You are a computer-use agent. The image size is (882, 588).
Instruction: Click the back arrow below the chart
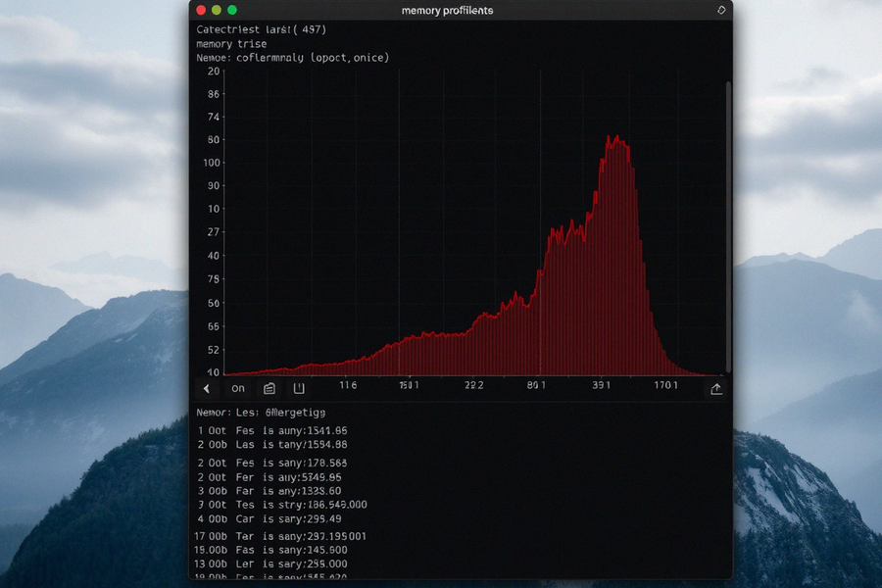(x=207, y=389)
